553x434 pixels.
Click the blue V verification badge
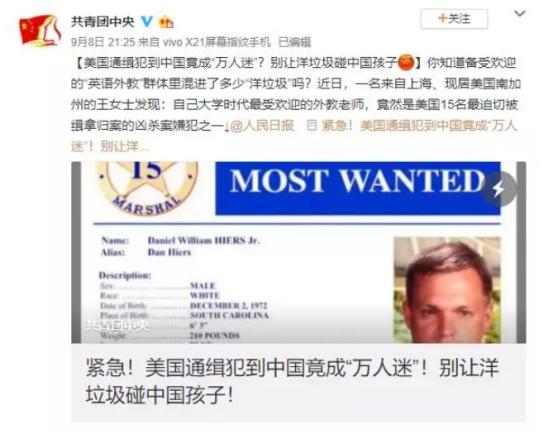147,22
